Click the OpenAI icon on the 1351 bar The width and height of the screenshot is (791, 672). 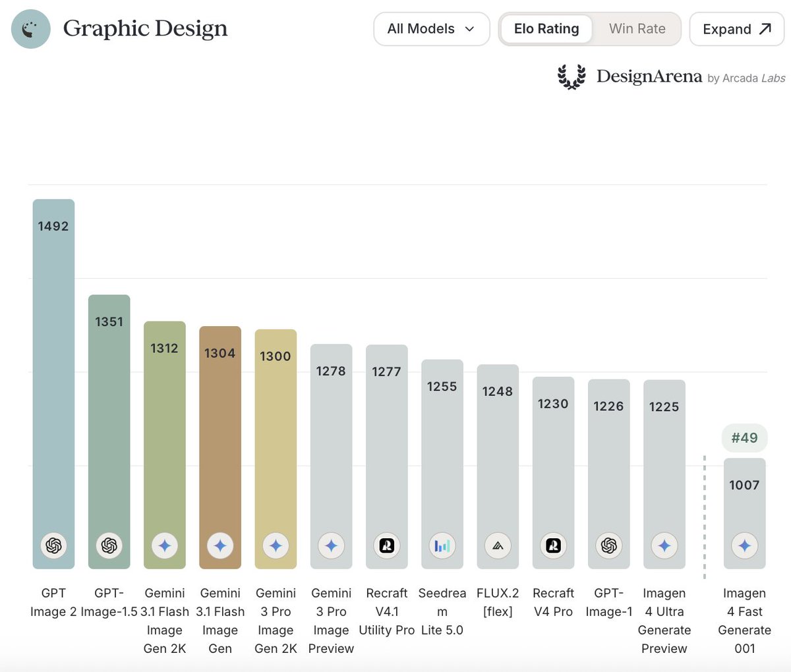click(109, 546)
